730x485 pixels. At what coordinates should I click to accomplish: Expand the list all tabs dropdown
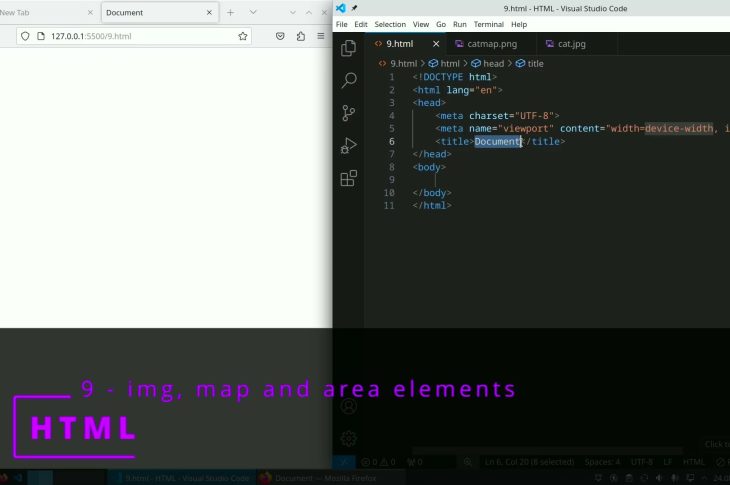tap(251, 12)
